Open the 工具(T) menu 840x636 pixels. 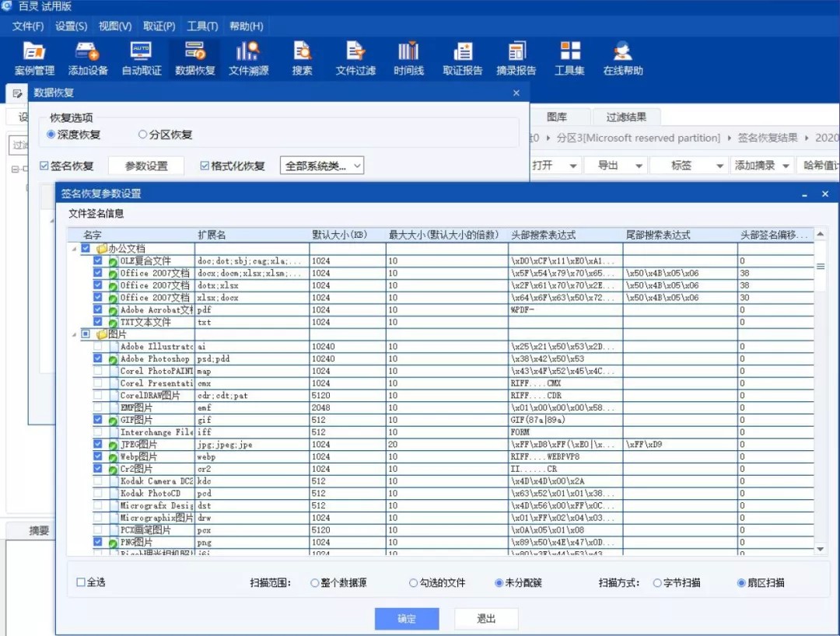tap(202, 26)
